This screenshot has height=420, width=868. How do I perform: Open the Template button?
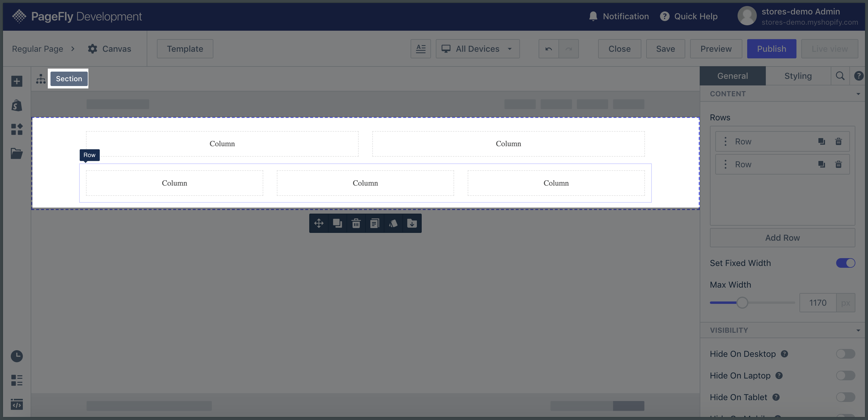(185, 48)
